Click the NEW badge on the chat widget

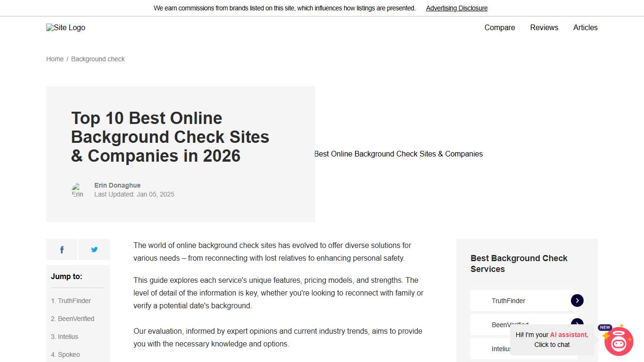pyautogui.click(x=604, y=327)
